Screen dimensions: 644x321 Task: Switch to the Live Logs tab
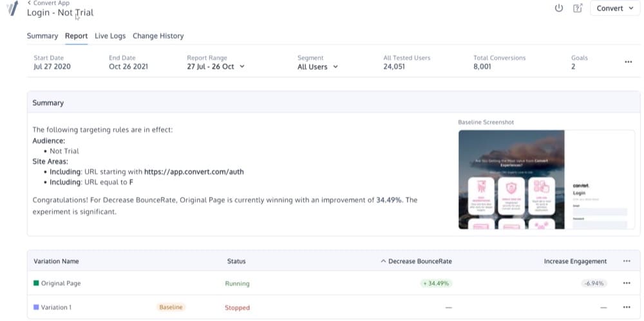pyautogui.click(x=110, y=36)
